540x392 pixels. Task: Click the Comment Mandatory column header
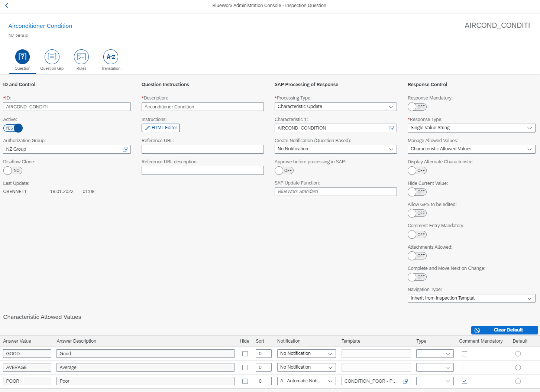coord(481,341)
